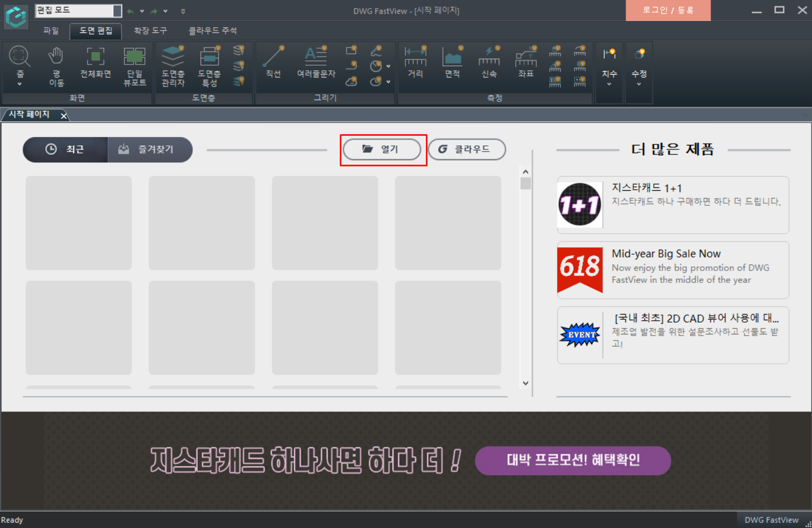Open the Mid-year Big Sale Now card
Viewport: 812px width, 528px height.
click(673, 270)
